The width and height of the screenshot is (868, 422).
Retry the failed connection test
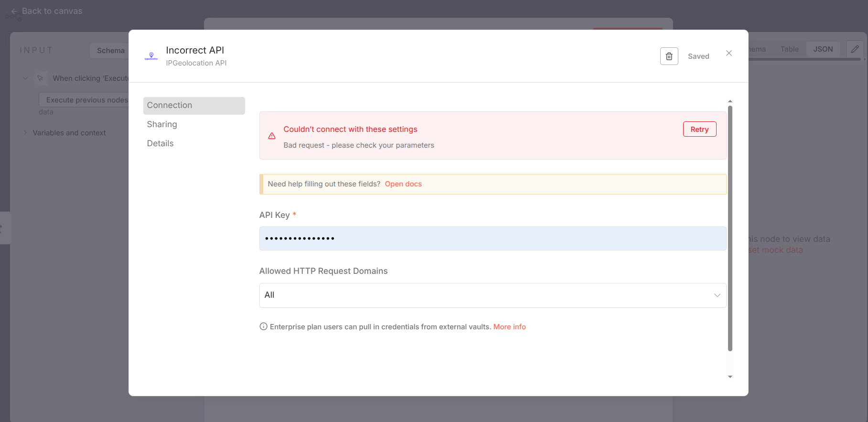(699, 130)
